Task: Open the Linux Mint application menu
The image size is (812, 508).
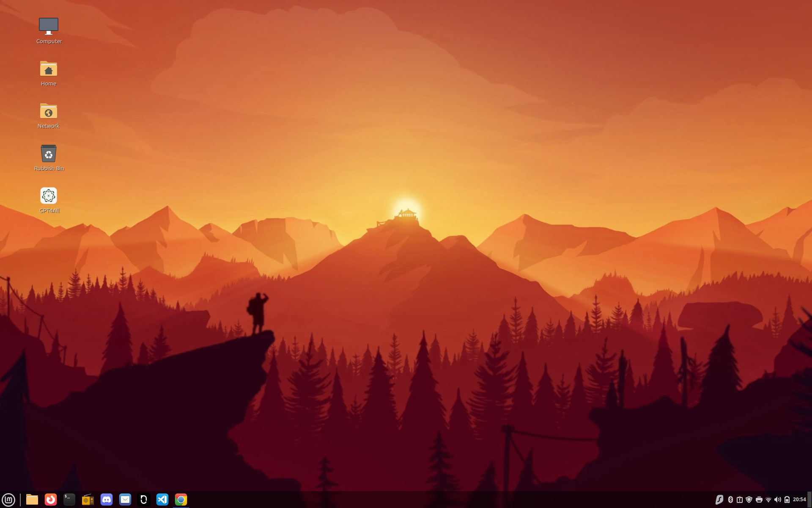Action: [x=9, y=499]
